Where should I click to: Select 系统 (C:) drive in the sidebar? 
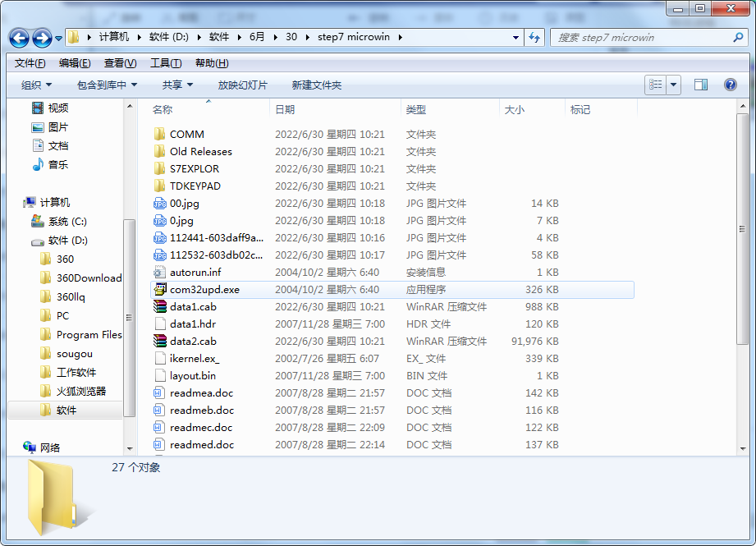click(59, 222)
